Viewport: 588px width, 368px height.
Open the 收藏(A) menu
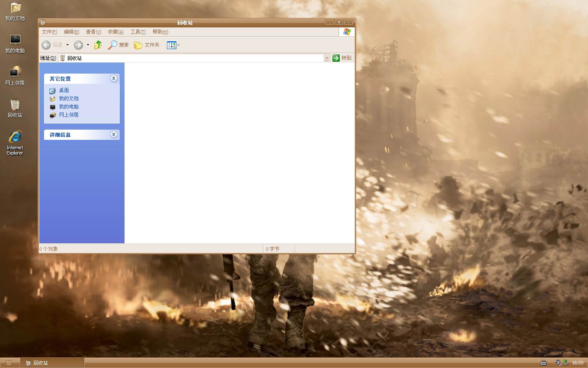[116, 32]
